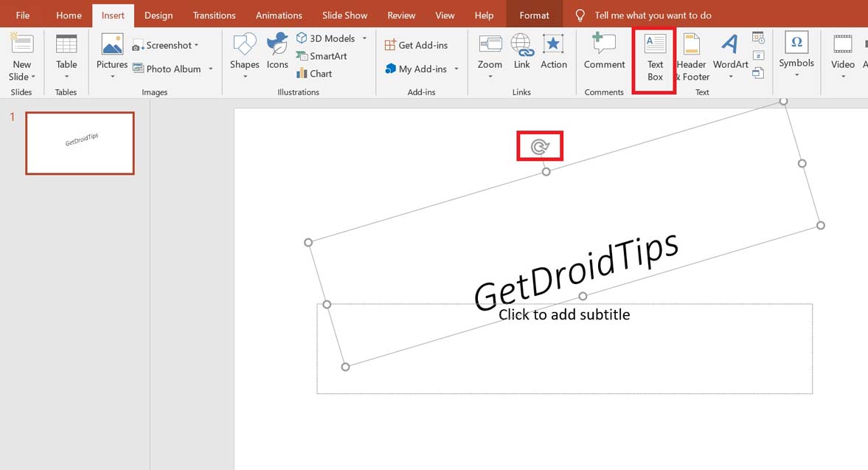Switch to Slide Show tab
This screenshot has width=868, height=470.
click(x=345, y=15)
